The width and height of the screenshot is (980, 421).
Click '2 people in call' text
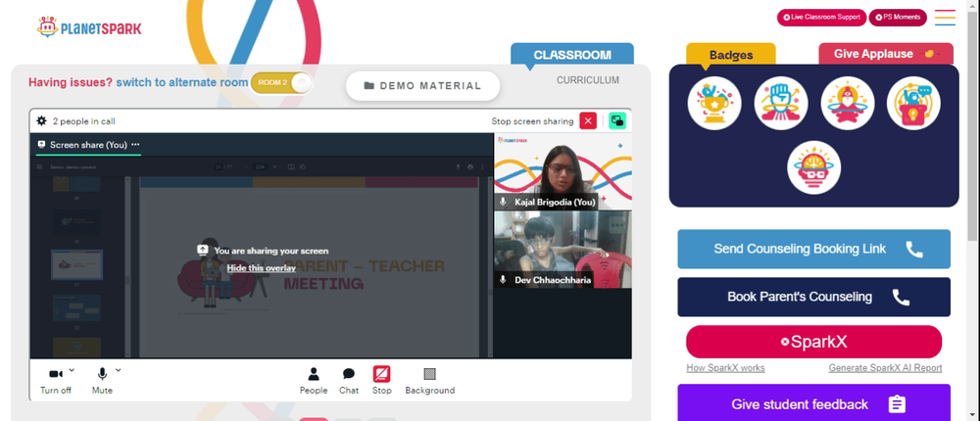tap(83, 121)
